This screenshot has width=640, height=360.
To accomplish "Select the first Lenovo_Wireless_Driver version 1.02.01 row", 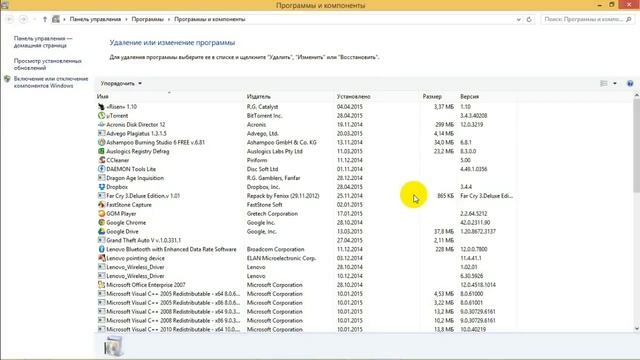I will (x=307, y=267).
